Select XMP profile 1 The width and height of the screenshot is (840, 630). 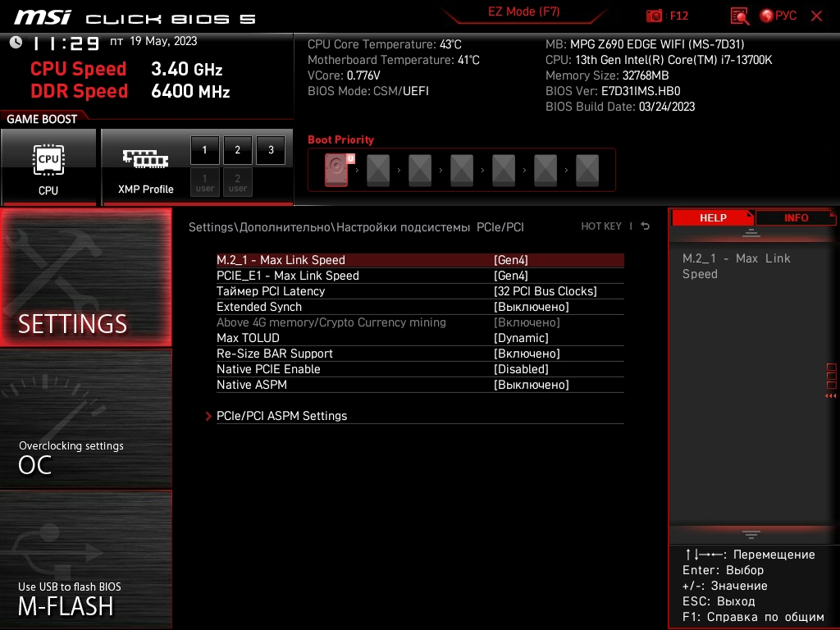pos(204,150)
